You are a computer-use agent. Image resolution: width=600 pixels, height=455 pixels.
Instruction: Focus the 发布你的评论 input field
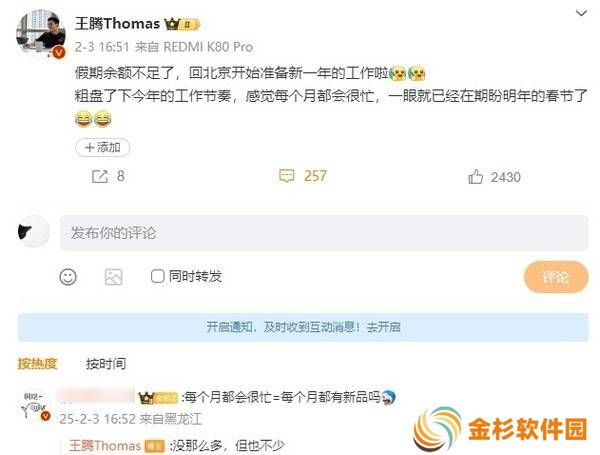pos(324,233)
